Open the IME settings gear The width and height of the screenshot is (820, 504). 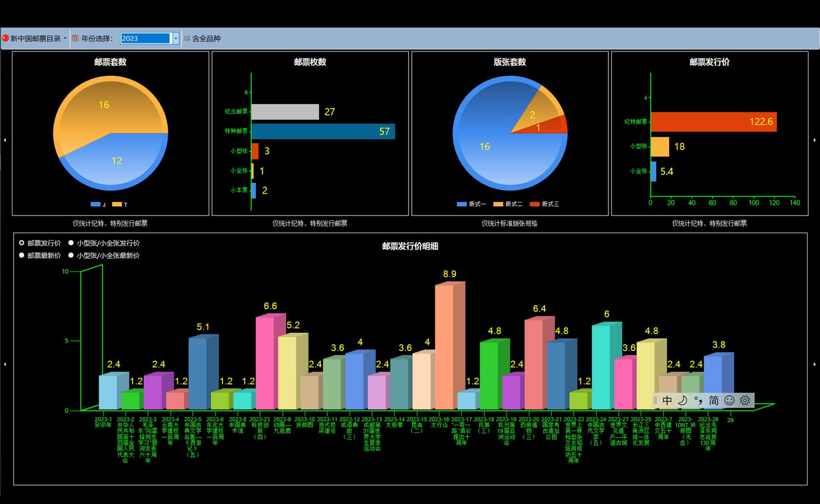745,400
